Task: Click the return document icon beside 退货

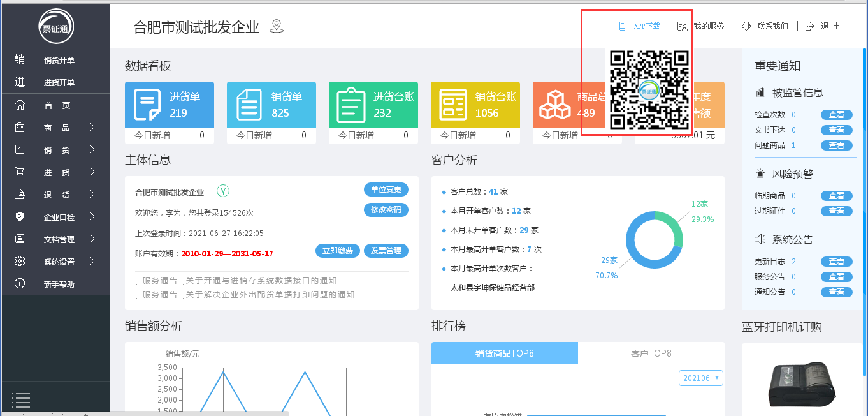Action: tap(20, 195)
